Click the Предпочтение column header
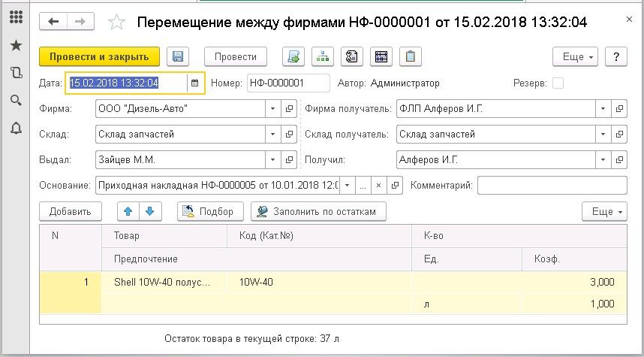 257,259
